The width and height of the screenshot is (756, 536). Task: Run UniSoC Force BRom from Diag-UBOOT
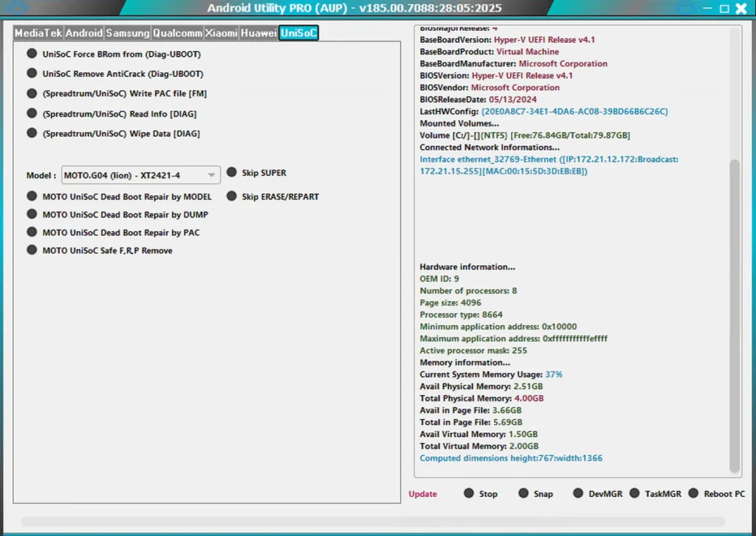(114, 54)
